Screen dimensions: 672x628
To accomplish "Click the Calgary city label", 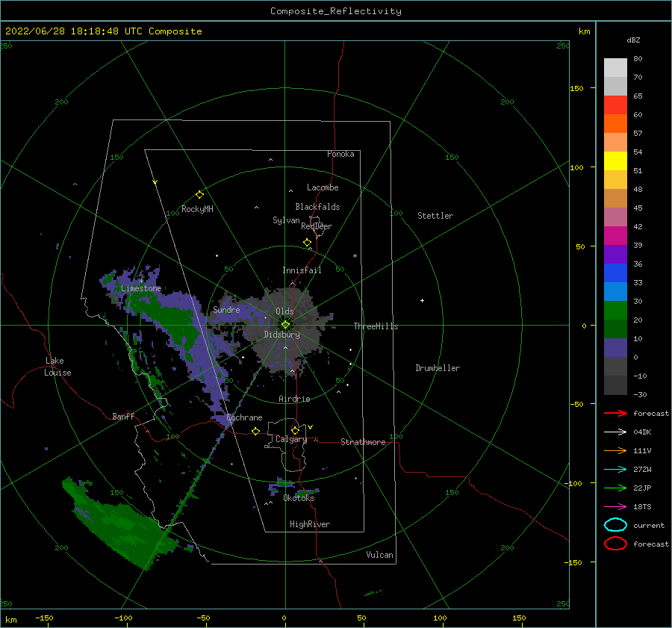I will [x=291, y=439].
